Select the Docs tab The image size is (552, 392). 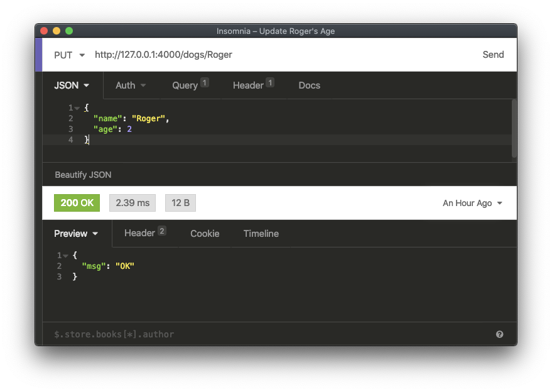(309, 85)
